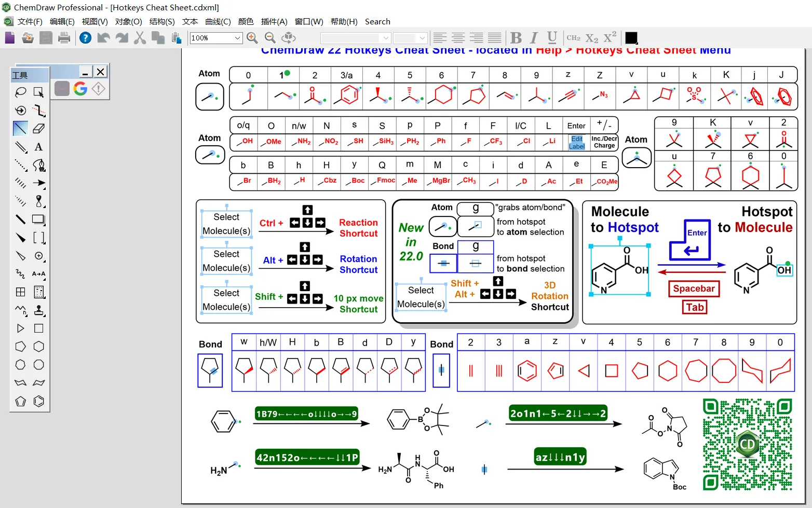Zoom out using the magnifier minus icon
Image resolution: width=812 pixels, height=508 pixels.
[270, 37]
